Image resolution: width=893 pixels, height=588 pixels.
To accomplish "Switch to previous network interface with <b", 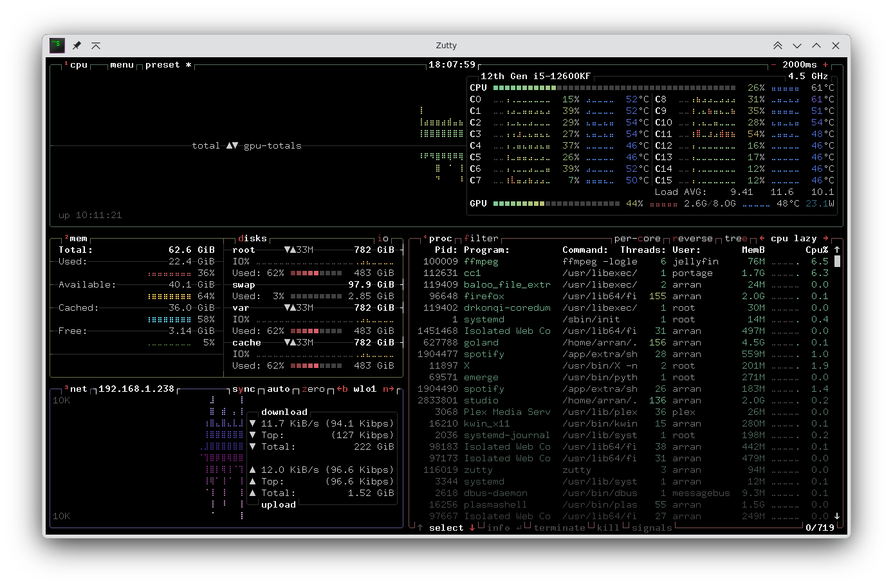I will 342,389.
